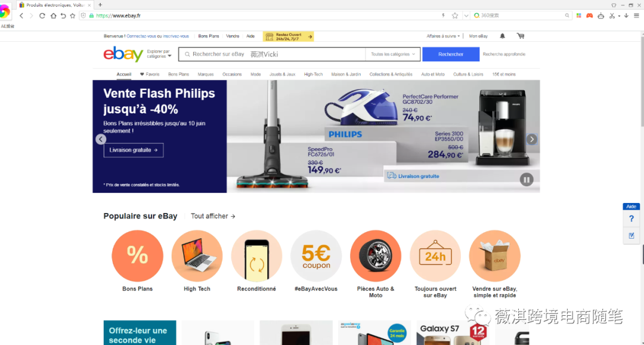Open High Tech laptop circle
This screenshot has height=345, width=644.
click(x=197, y=256)
